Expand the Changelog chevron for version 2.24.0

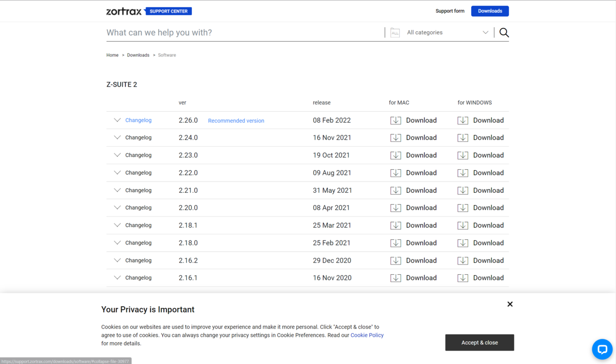(117, 137)
